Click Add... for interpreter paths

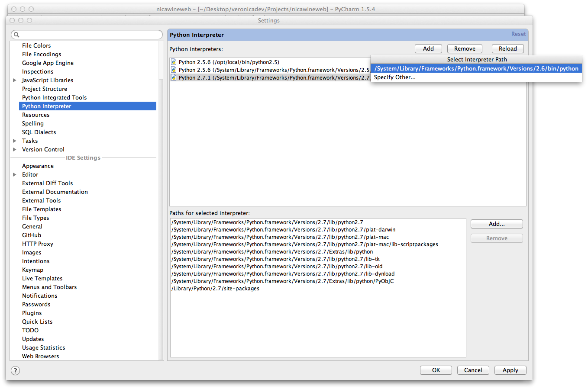(x=497, y=224)
